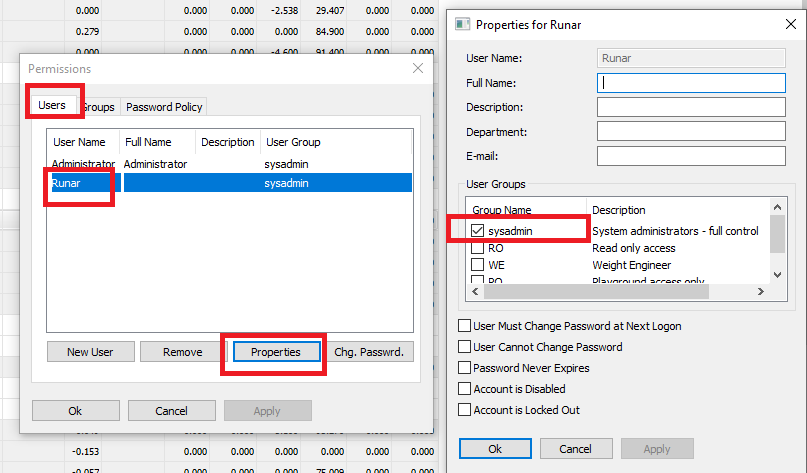Screen dimensions: 807x473
Task: Click background table cell showing -0.153
Action: (85, 451)
